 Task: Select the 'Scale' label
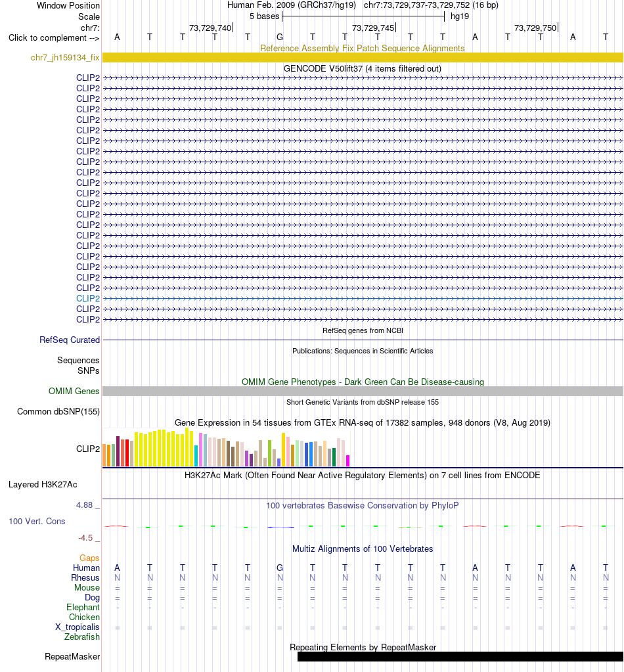pyautogui.click(x=89, y=16)
